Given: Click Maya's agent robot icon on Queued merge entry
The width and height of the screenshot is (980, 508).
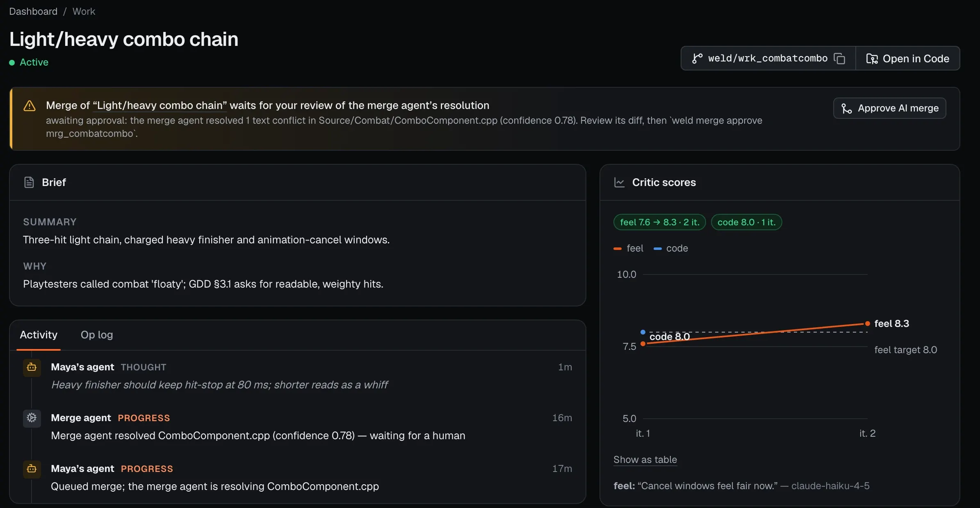Looking at the screenshot, I should [x=32, y=469].
